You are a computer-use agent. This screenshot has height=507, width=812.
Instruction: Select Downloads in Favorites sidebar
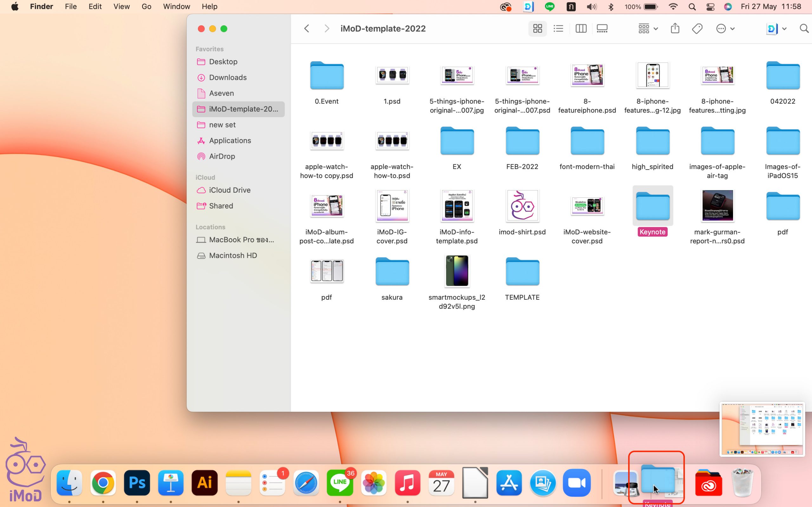pos(227,77)
